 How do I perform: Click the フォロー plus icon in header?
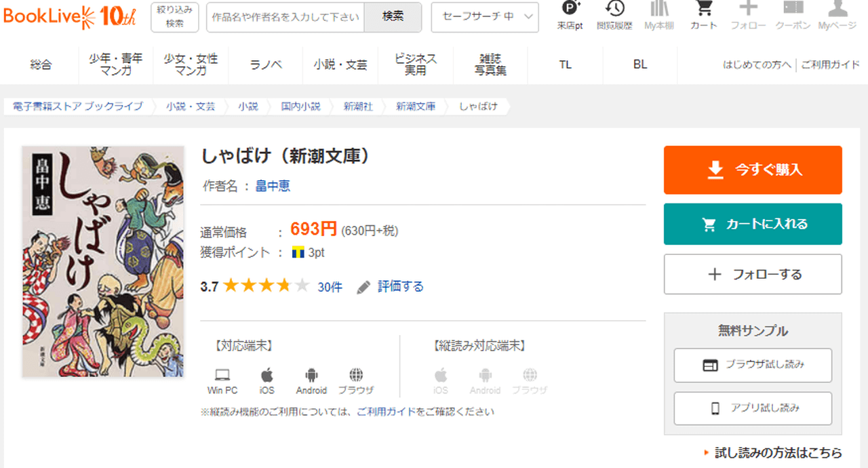click(x=748, y=9)
